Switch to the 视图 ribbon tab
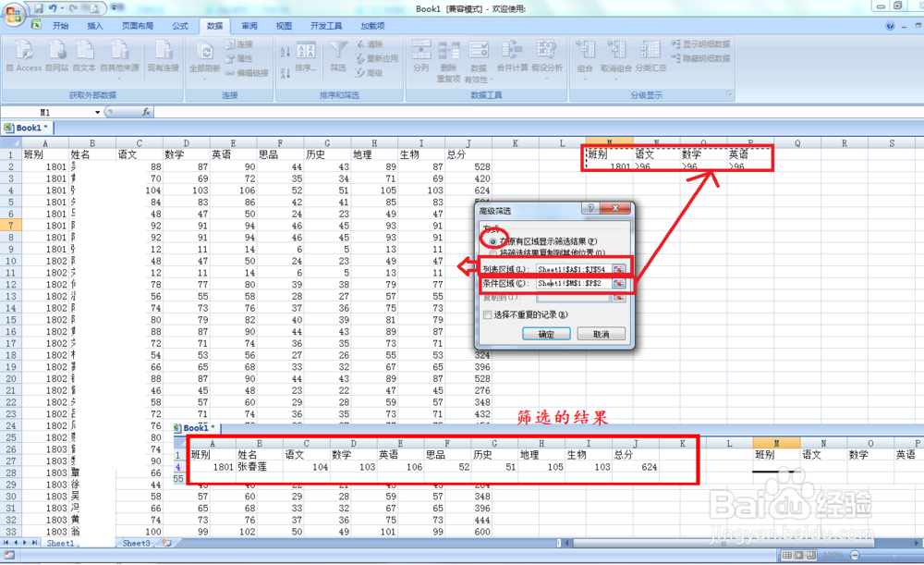 pyautogui.click(x=284, y=26)
